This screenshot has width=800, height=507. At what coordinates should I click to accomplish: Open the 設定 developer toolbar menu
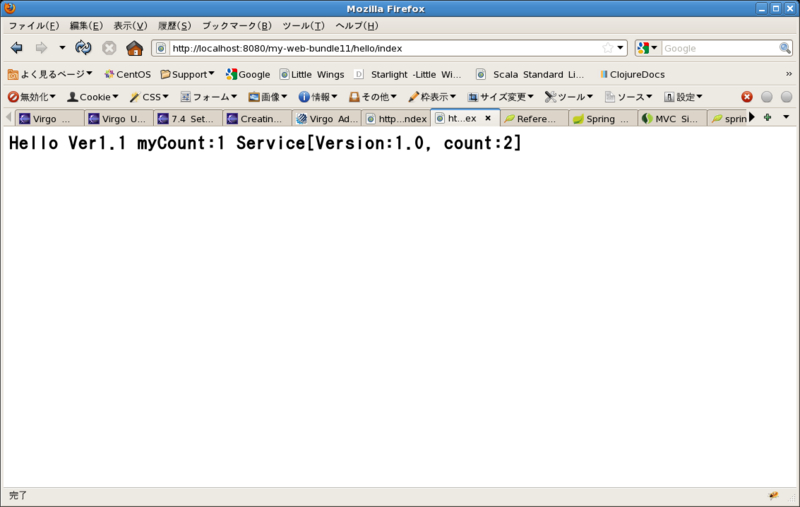pos(683,97)
